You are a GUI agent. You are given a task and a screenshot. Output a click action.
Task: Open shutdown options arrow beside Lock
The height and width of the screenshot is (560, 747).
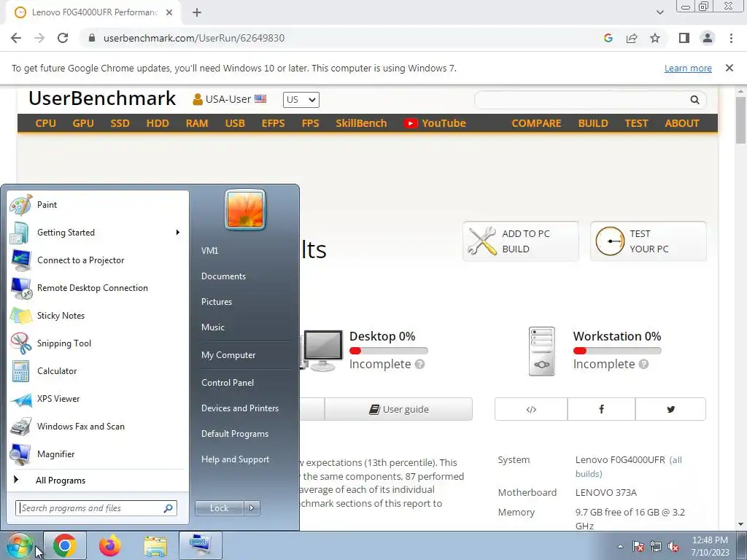coord(252,508)
